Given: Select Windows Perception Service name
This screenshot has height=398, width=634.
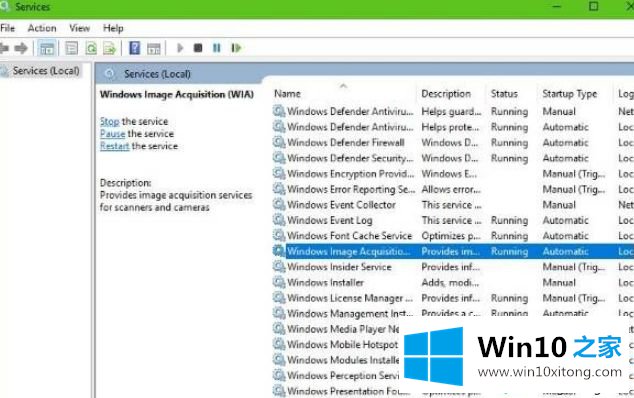Looking at the screenshot, I should [343, 375].
